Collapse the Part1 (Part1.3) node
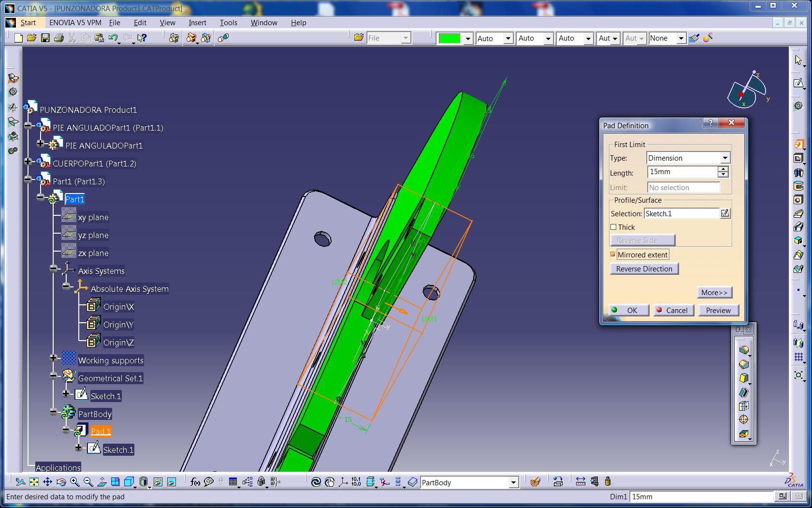This screenshot has width=812, height=508. point(28,179)
